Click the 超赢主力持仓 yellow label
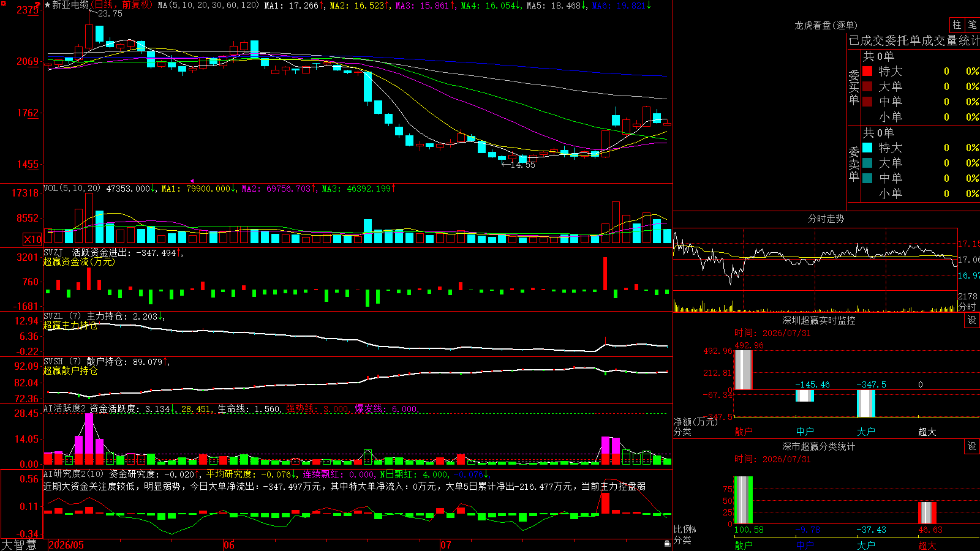 point(70,325)
